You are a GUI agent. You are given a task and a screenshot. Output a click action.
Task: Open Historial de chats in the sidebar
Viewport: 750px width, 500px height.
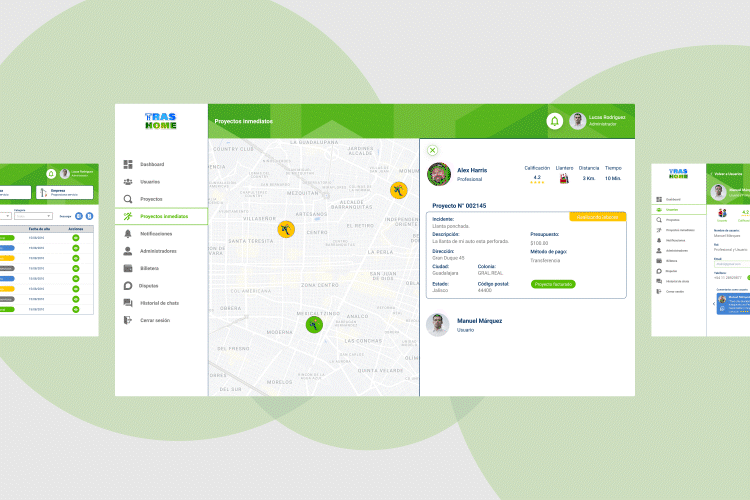(x=159, y=303)
